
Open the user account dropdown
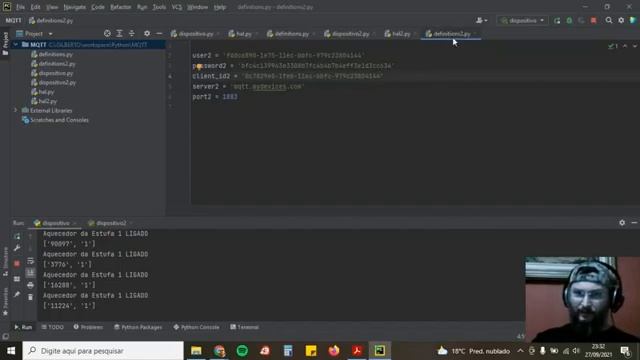pos(482,20)
